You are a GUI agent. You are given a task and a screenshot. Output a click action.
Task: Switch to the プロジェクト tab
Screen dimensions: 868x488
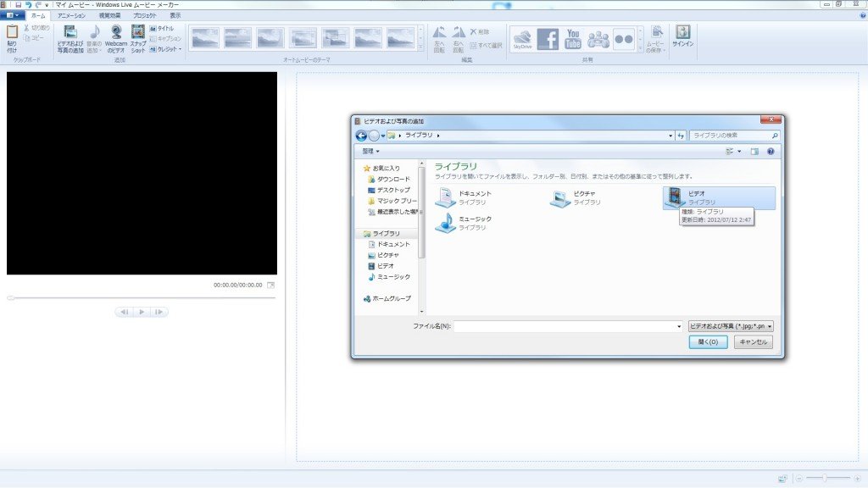[144, 15]
